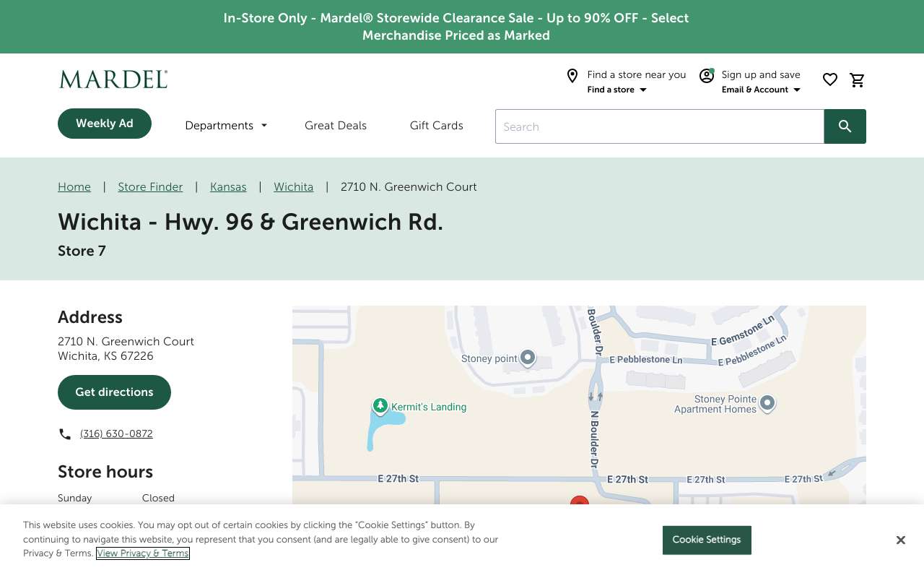Expand the Email & Account dropdown
The width and height of the screenshot is (924, 578).
point(762,90)
